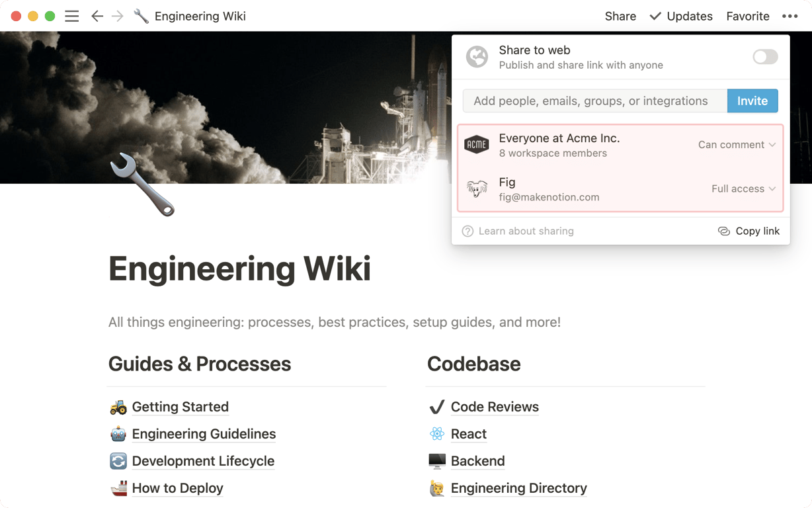Go back with the left arrow
Image resolution: width=812 pixels, height=508 pixels.
click(x=97, y=17)
